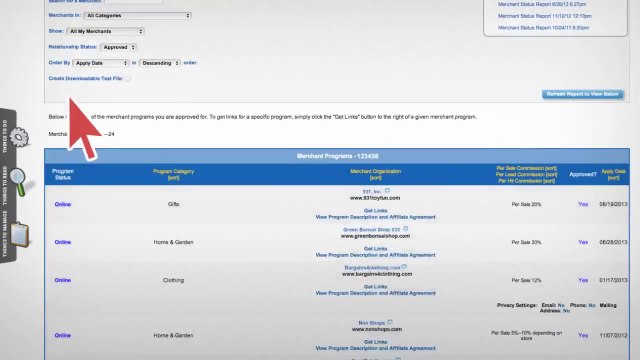
Task: Click Online status in the Gifts row
Action: (63, 204)
